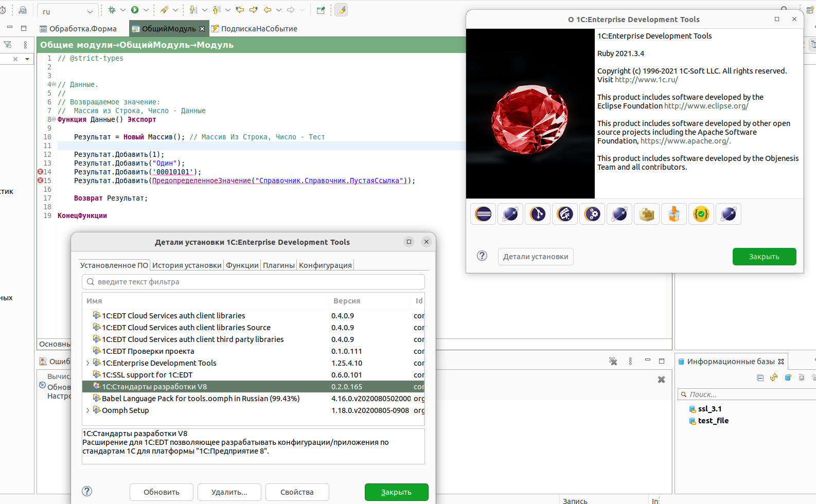Screen dimensions: 816x504
Task: Open the Back history dropdown arrow
Action: coord(279,10)
